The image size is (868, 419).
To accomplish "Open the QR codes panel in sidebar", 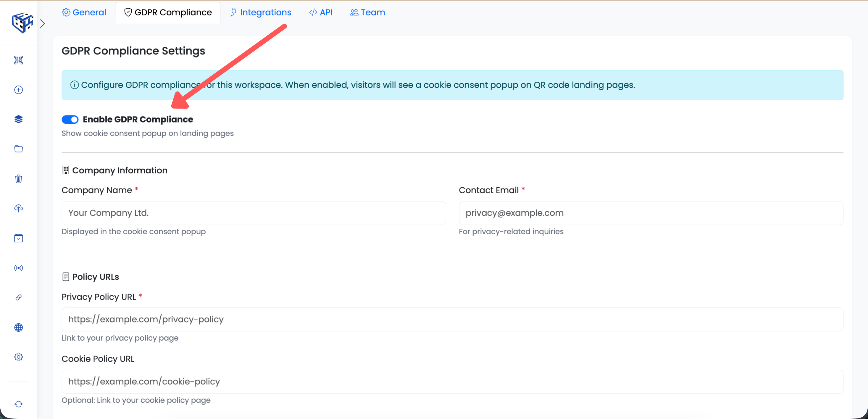I will click(x=19, y=60).
